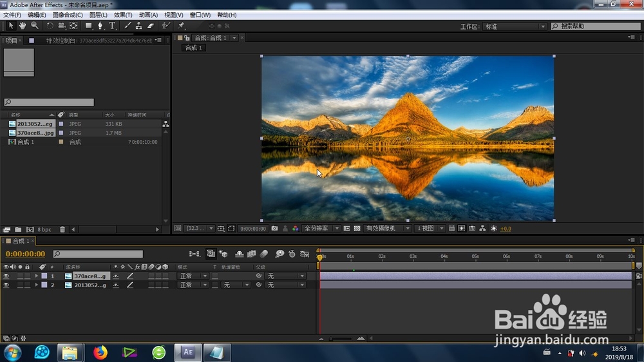Select the Clone Stamp tool
Viewport: 644px width, 362px height.
[139, 26]
